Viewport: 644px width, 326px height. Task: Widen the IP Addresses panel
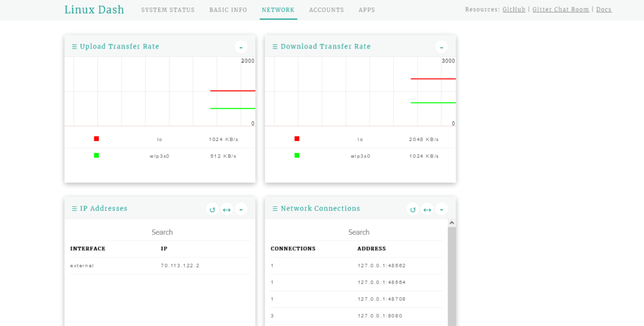226,209
